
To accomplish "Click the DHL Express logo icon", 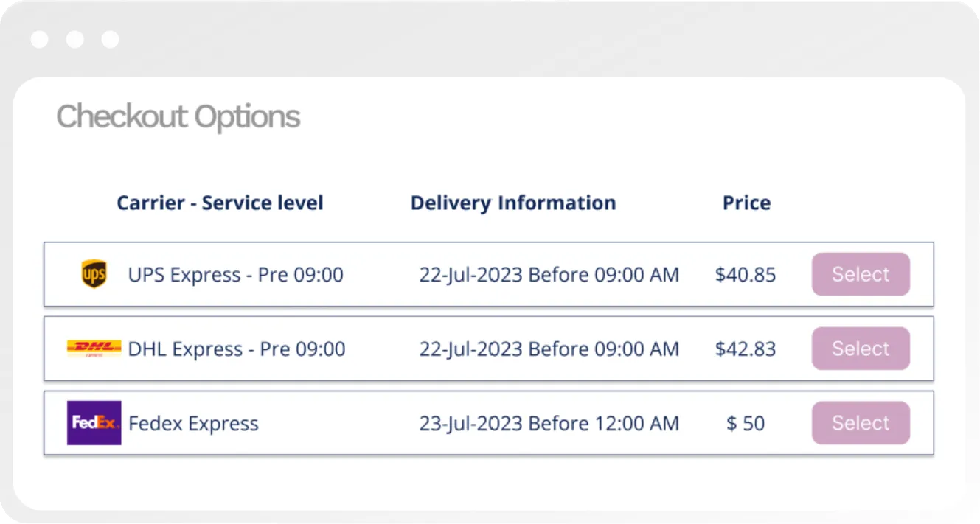I will (x=94, y=349).
